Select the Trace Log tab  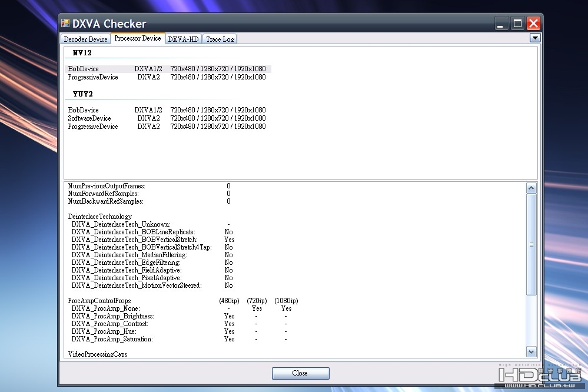point(220,39)
